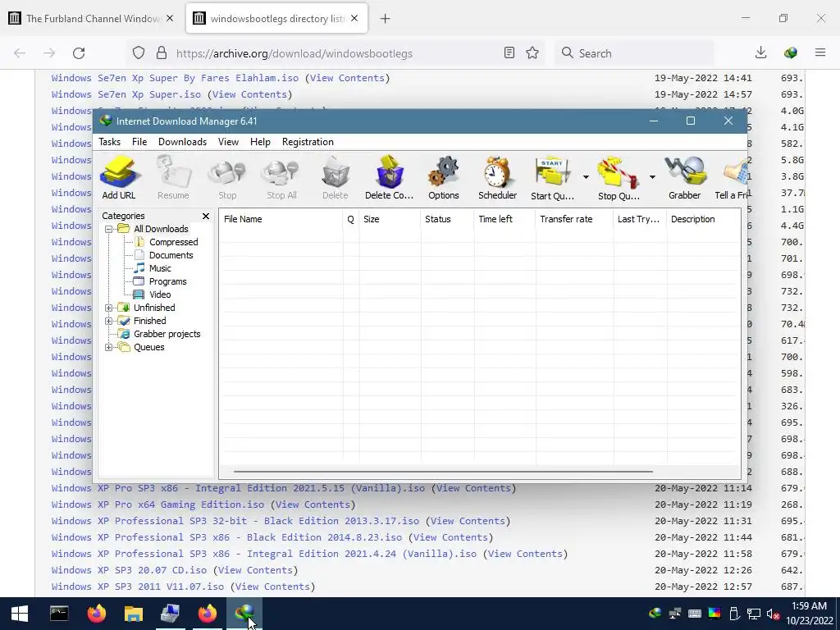Click the Stop All toolbar icon

282,177
